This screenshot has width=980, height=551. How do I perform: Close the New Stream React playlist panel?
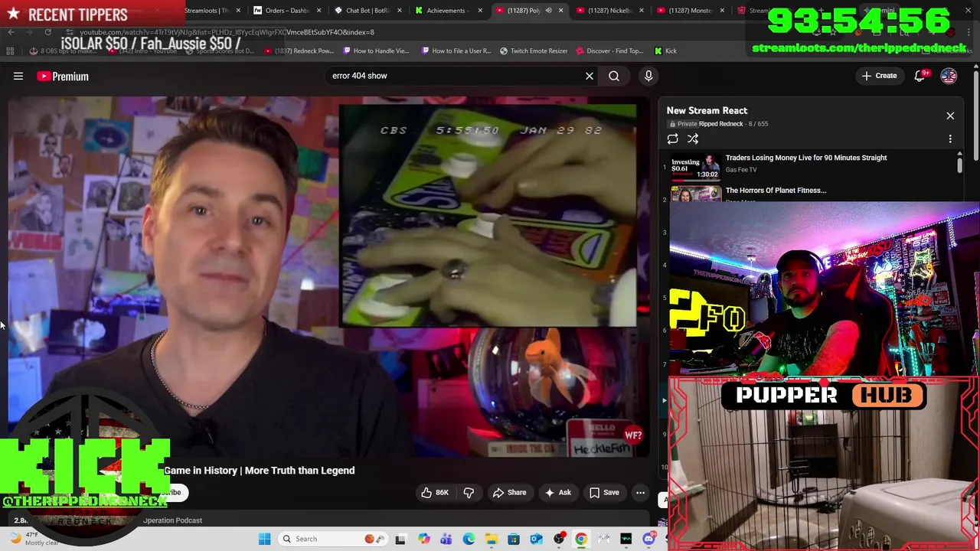950,116
